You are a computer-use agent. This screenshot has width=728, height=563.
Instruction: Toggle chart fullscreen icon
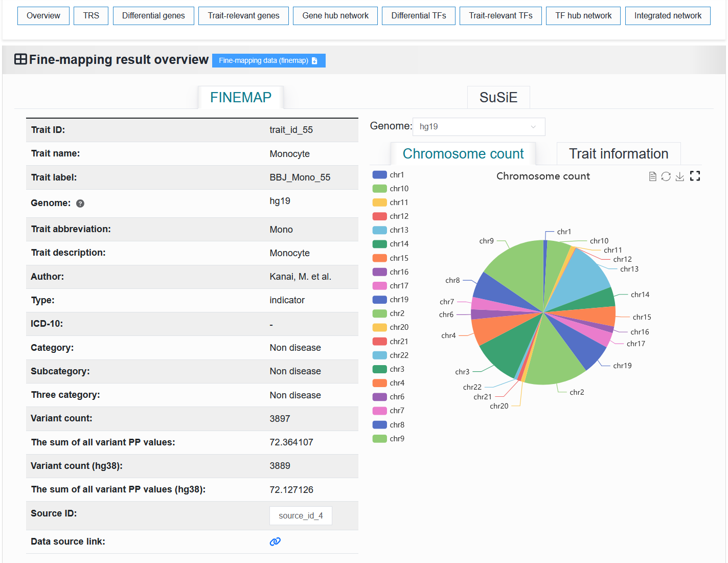coord(695,176)
